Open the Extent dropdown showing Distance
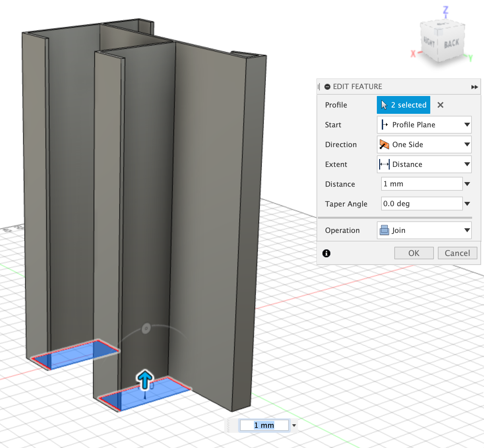The height and width of the screenshot is (448, 484). (424, 164)
